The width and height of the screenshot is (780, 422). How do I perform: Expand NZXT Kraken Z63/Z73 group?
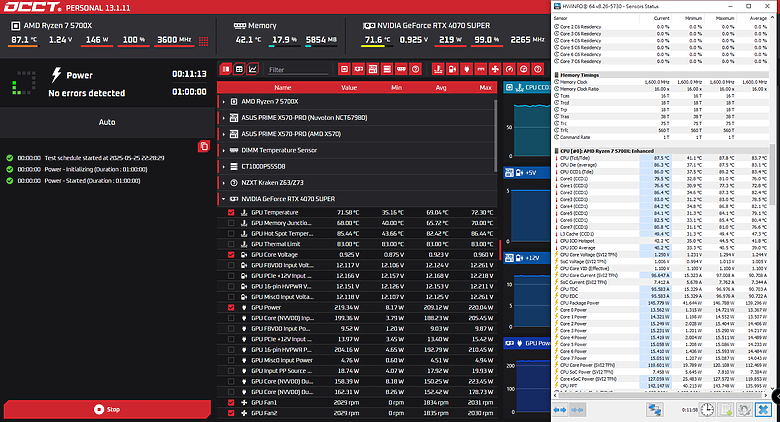tap(223, 183)
